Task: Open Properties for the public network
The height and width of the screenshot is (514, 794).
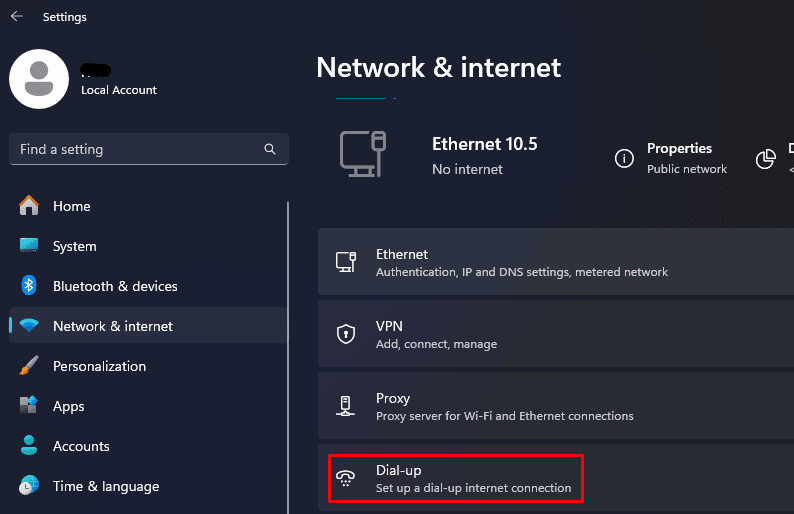Action: click(680, 158)
